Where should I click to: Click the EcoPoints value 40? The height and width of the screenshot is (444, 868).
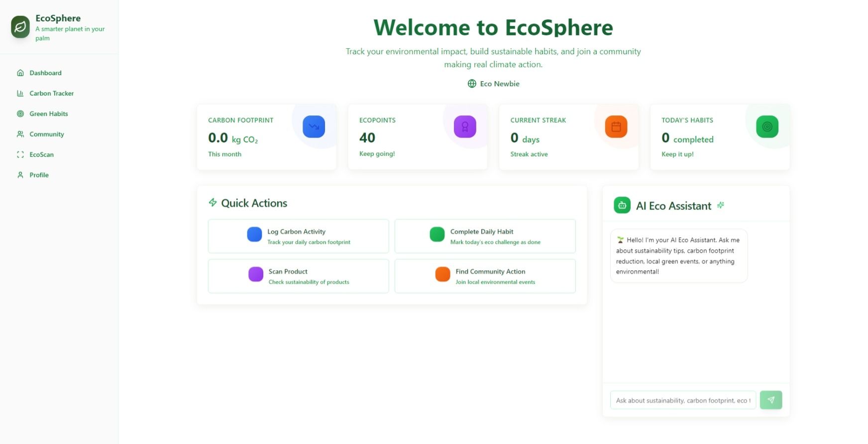pos(367,137)
